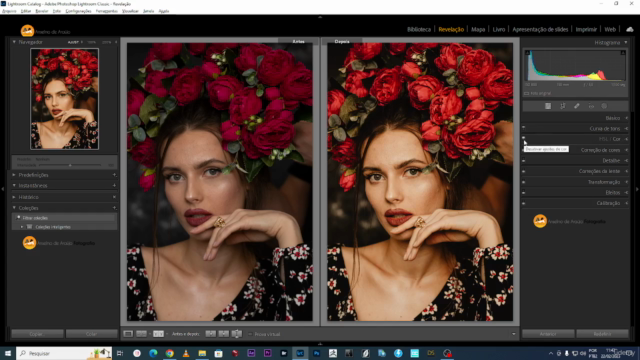Open Premiere Pro from taskbar
This screenshot has height=360, width=640.
click(x=267, y=353)
